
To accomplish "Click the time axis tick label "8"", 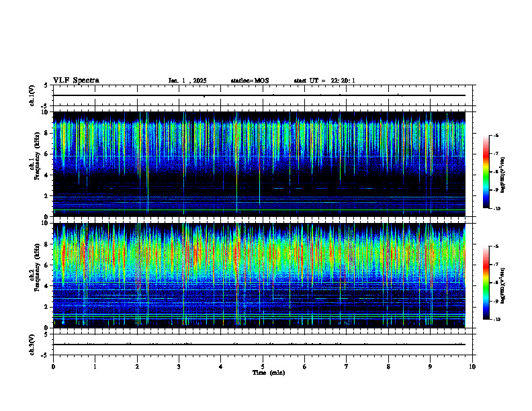I will point(388,367).
